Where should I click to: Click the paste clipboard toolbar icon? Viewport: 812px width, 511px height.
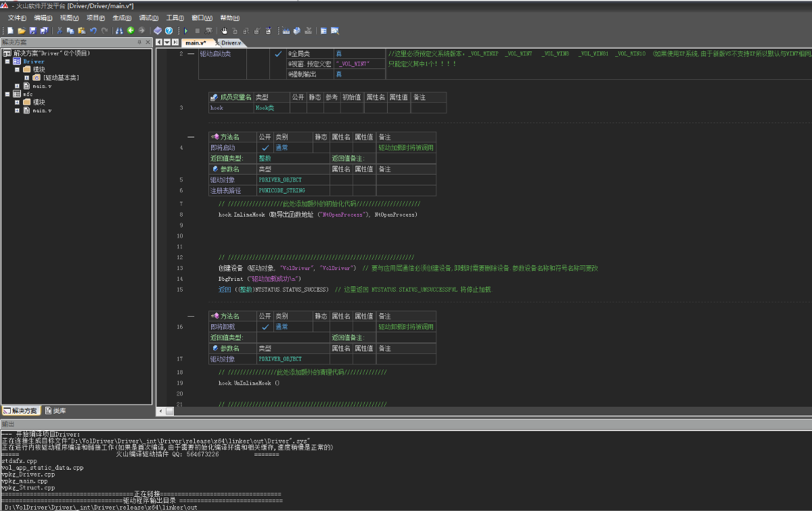point(81,30)
